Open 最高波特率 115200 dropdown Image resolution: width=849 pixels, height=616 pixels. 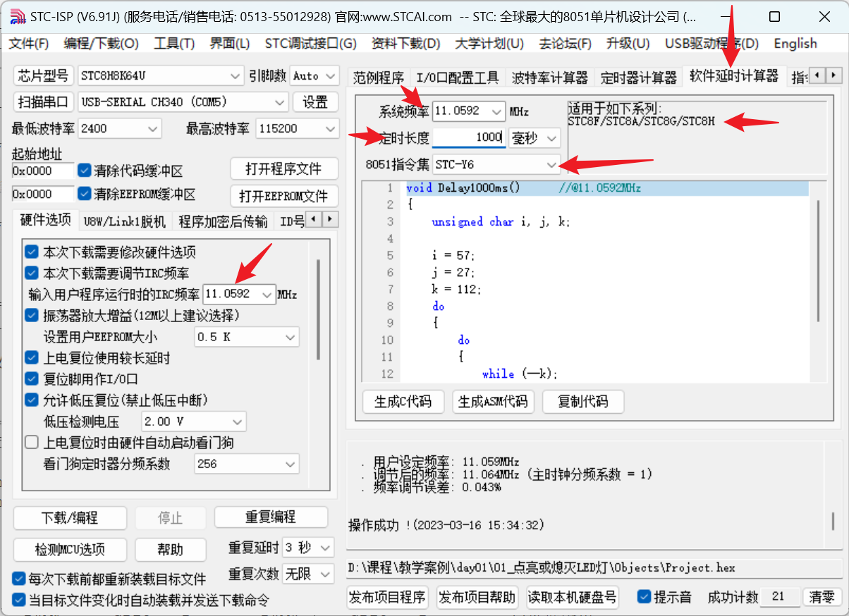(x=297, y=129)
